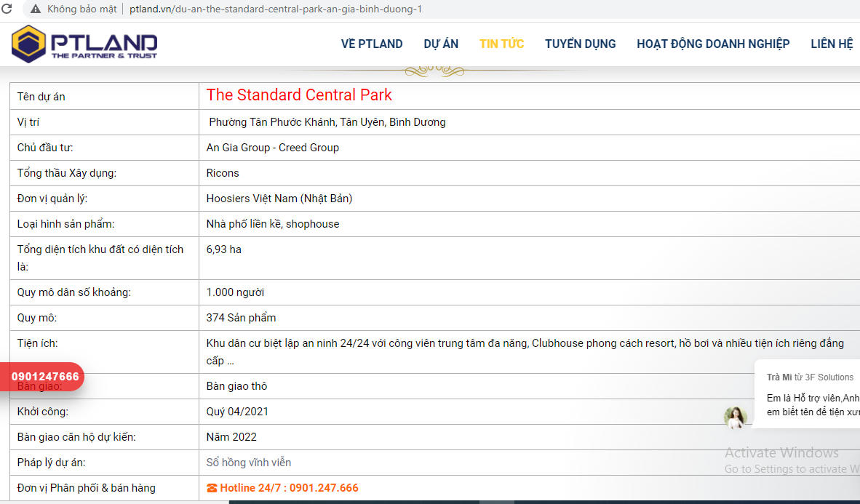This screenshot has height=504, width=860.
Task: Click the Hotline 24/7 : 0901.247.666 link
Action: [x=288, y=487]
